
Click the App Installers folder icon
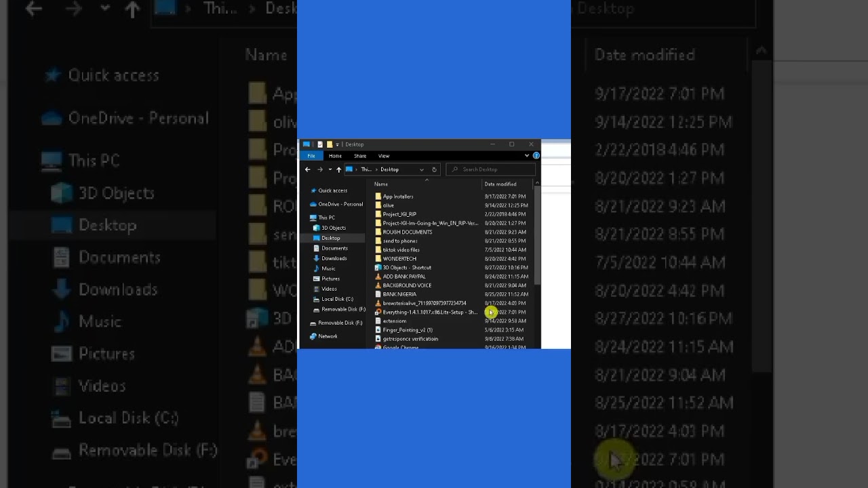378,197
